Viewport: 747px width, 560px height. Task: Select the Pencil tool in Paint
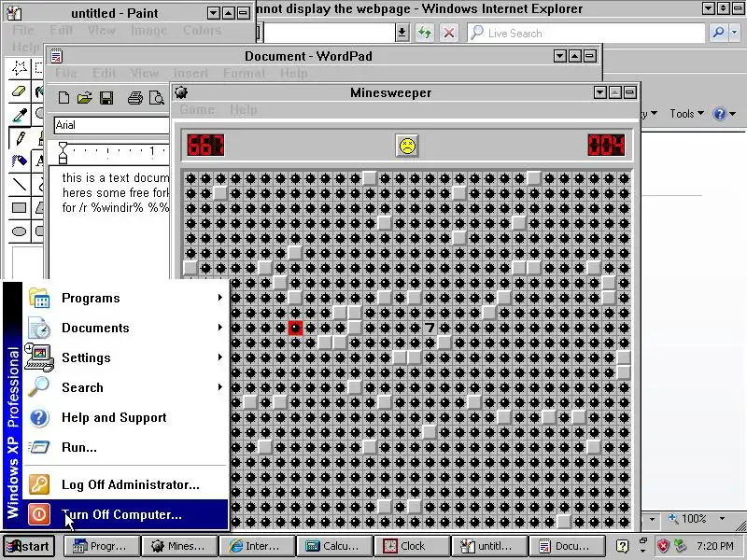point(20,138)
